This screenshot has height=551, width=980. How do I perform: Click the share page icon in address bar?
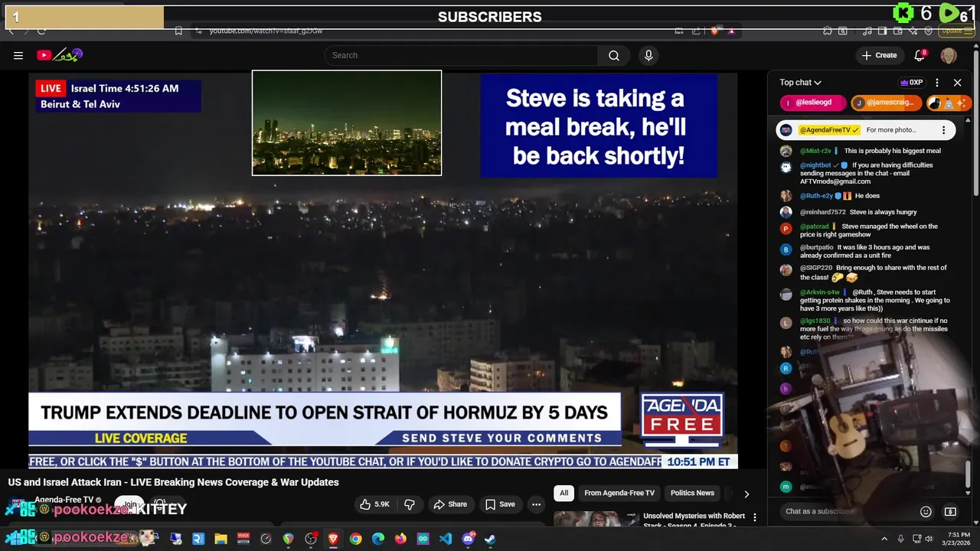tap(696, 31)
